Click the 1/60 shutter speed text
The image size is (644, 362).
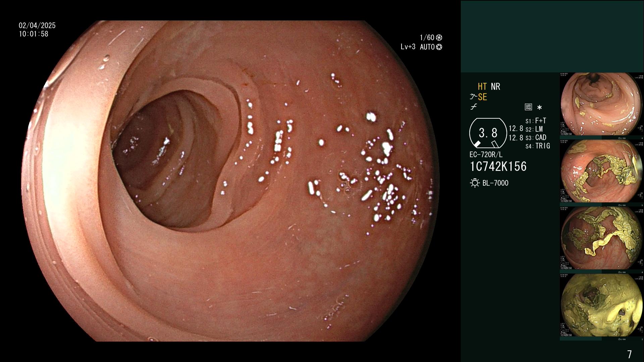[427, 38]
